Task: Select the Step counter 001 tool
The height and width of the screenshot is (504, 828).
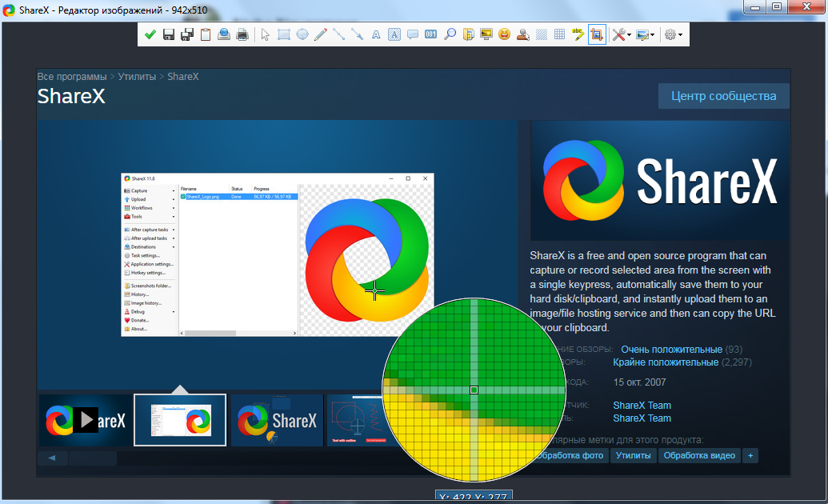Action: [x=431, y=35]
